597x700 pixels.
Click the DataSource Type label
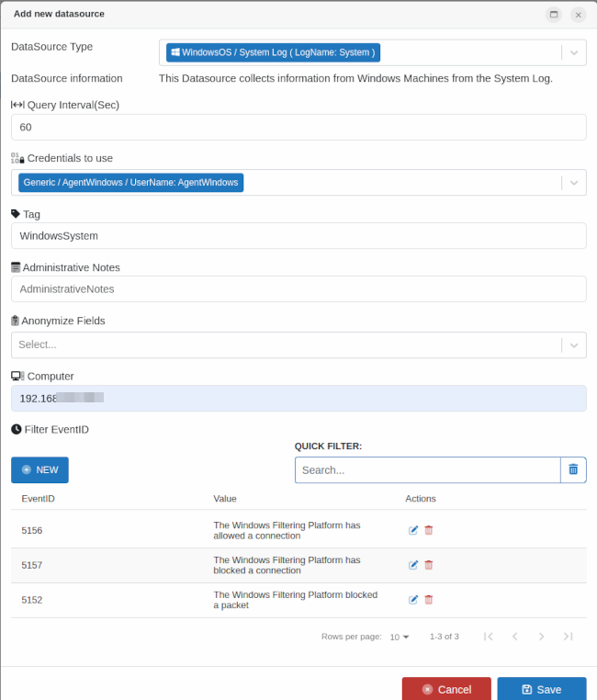coord(51,47)
